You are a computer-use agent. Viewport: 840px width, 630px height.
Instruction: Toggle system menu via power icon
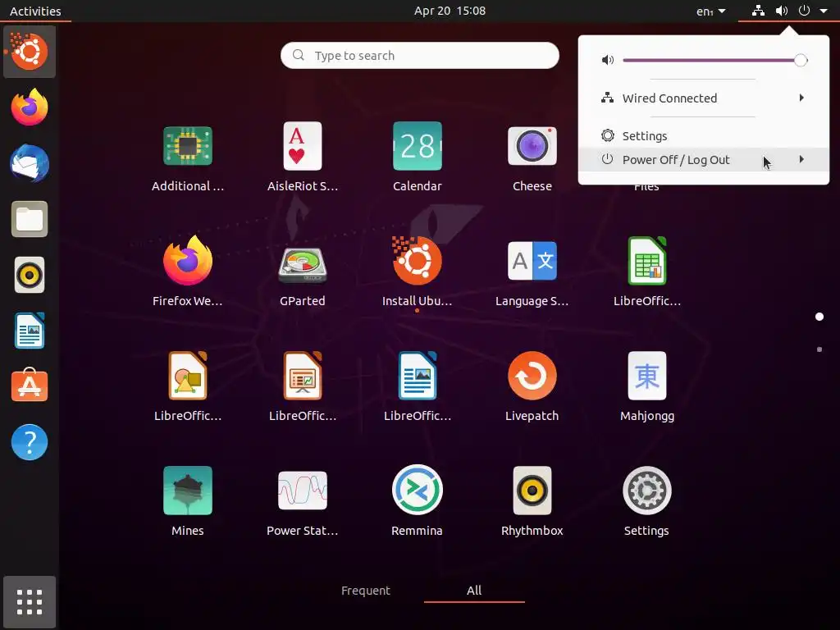click(804, 10)
